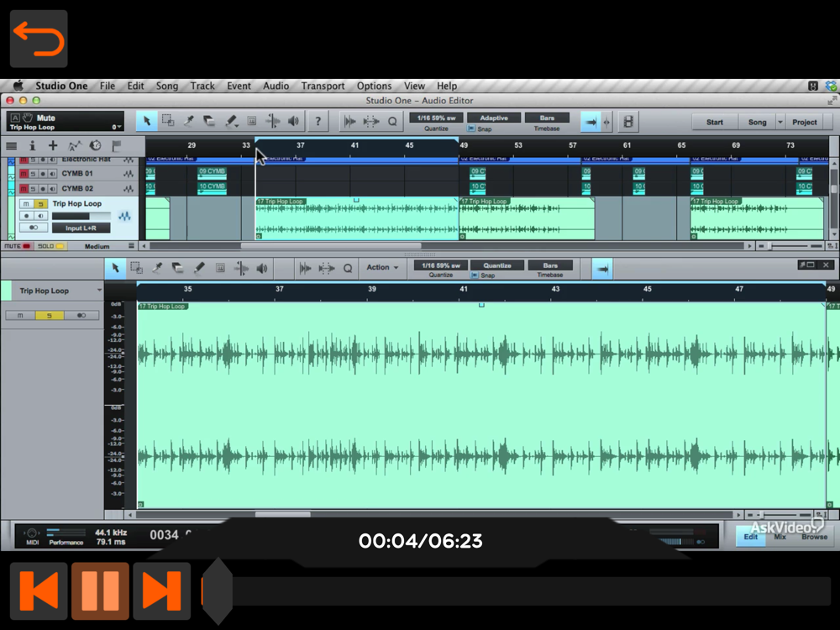The height and width of the screenshot is (630, 840).
Task: Unsolo the Trip Hop Loop track
Action: click(x=40, y=203)
